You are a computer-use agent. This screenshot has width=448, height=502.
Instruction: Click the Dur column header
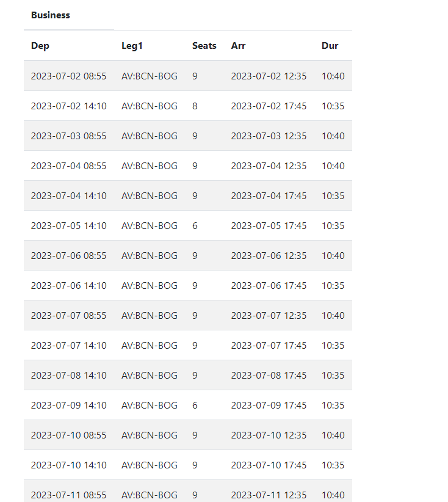pyautogui.click(x=330, y=46)
